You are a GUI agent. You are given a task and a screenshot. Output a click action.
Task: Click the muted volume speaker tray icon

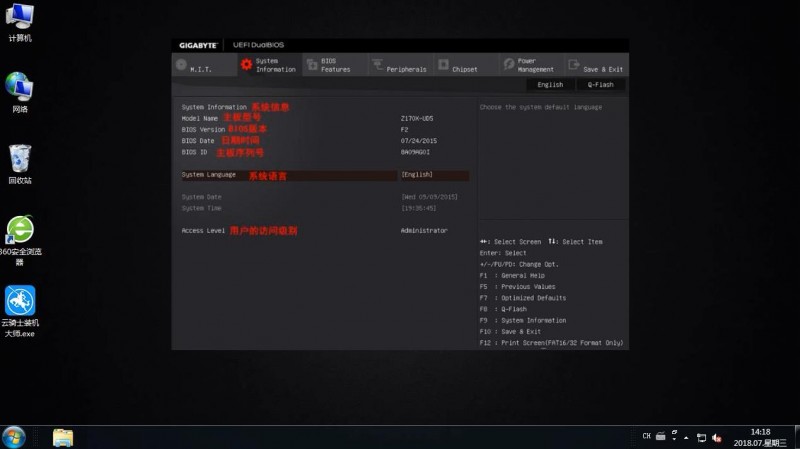(x=717, y=438)
